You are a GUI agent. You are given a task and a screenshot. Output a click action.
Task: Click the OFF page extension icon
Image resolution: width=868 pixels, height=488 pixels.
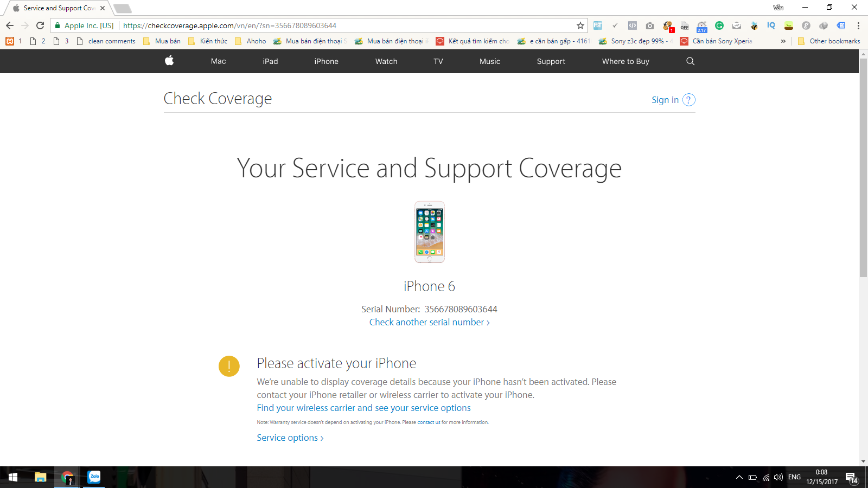point(685,26)
